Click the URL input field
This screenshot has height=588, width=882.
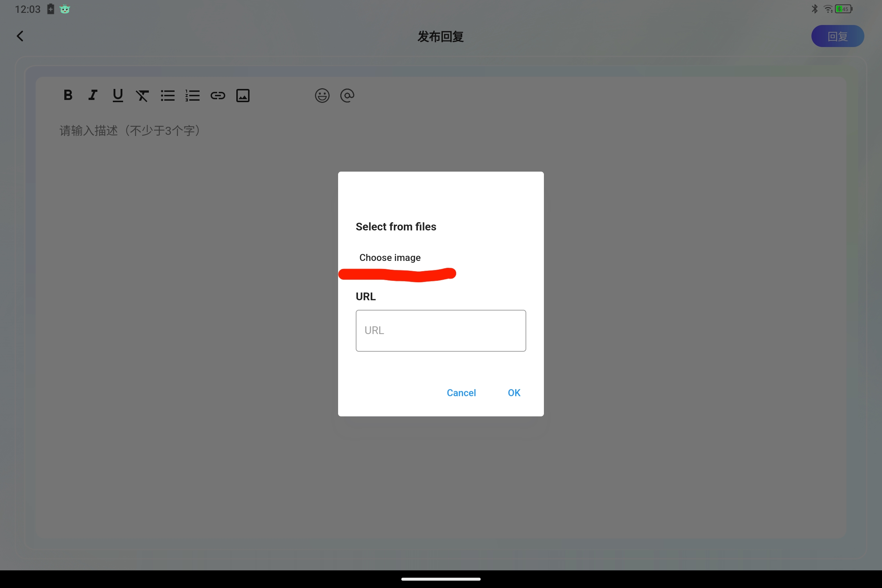[x=440, y=330]
